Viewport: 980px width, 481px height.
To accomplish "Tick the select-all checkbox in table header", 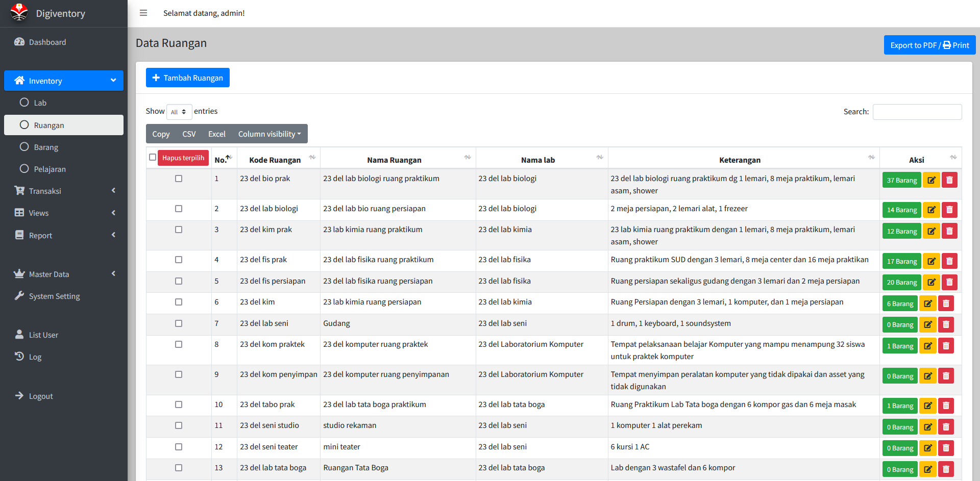I will [153, 157].
